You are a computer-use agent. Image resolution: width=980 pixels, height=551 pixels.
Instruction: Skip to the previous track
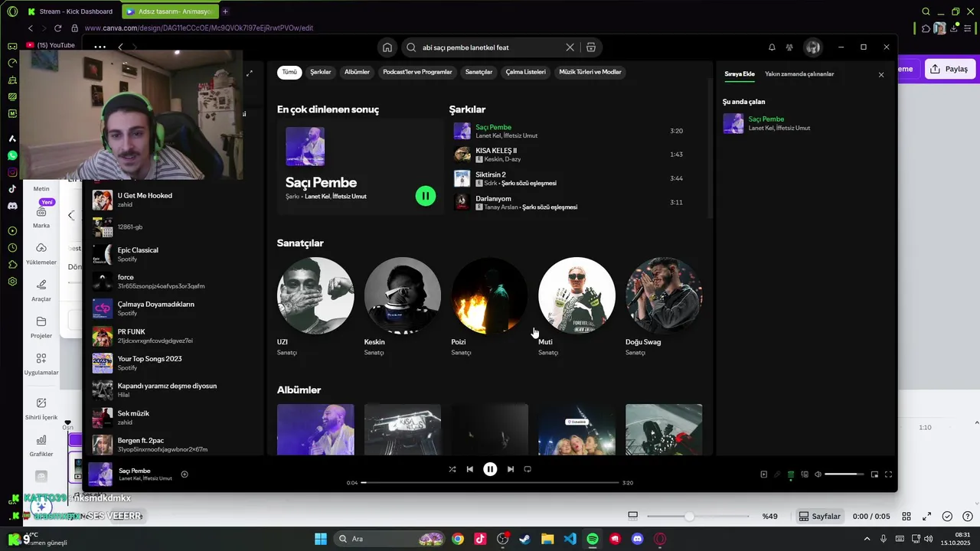470,469
